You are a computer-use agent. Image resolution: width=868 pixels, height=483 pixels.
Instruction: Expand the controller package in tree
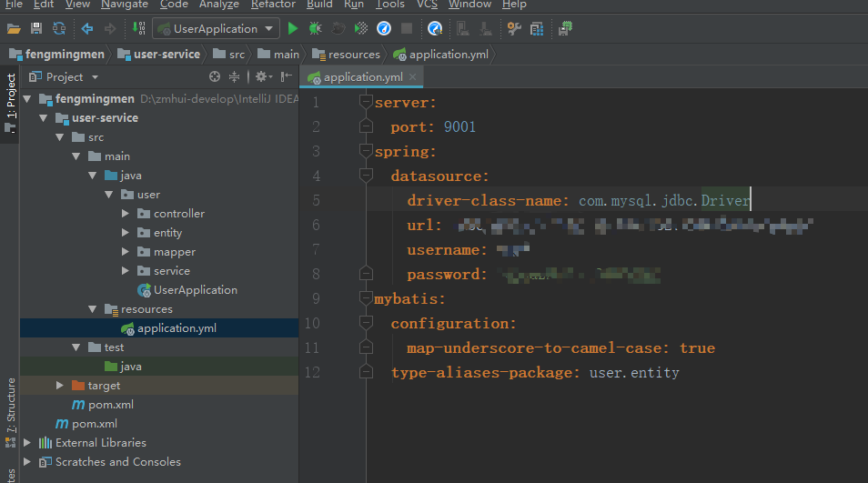pos(126,214)
